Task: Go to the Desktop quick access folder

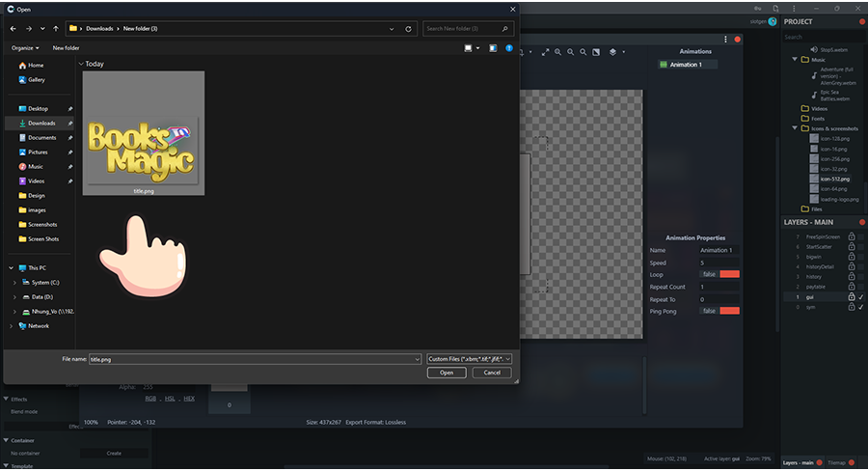Action: point(33,109)
